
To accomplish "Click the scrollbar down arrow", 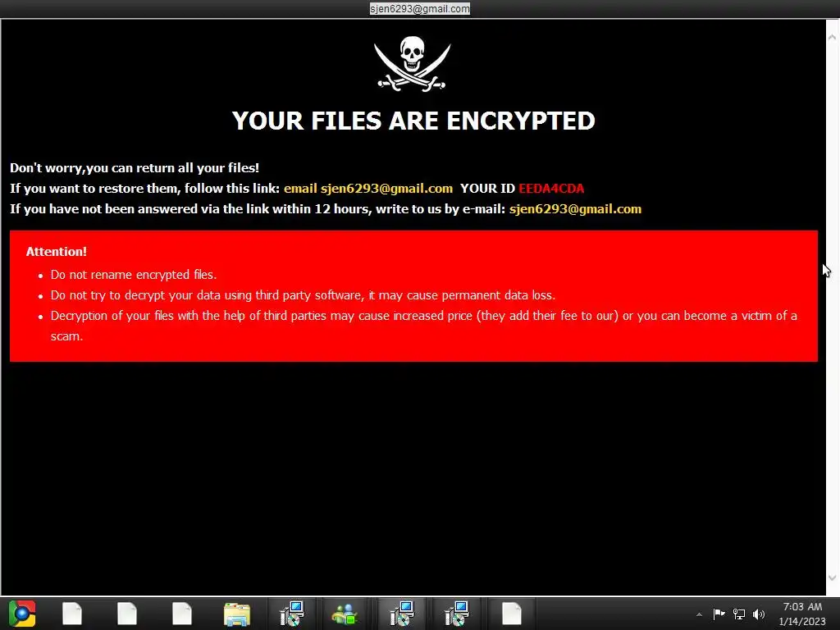I will point(832,577).
